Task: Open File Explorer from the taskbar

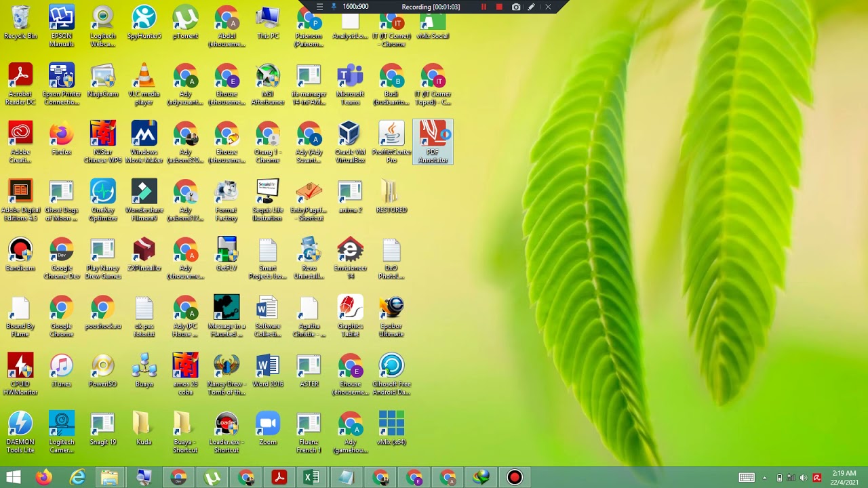Action: (110, 477)
